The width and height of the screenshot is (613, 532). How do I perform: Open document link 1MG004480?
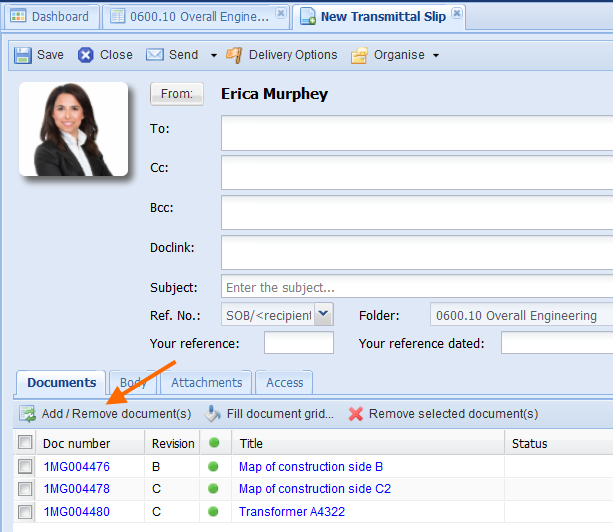pos(77,511)
